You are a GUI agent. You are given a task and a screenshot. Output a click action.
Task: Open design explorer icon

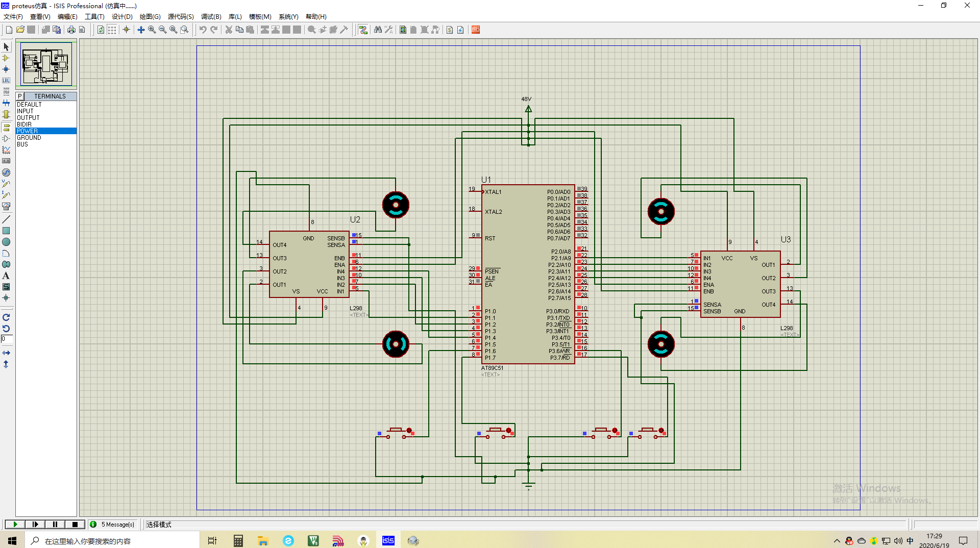click(x=403, y=30)
